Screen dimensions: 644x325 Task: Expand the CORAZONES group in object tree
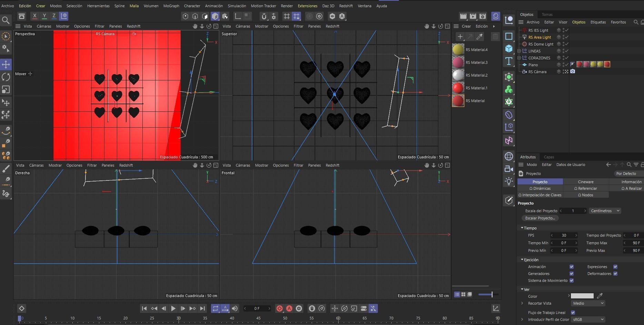(519, 58)
